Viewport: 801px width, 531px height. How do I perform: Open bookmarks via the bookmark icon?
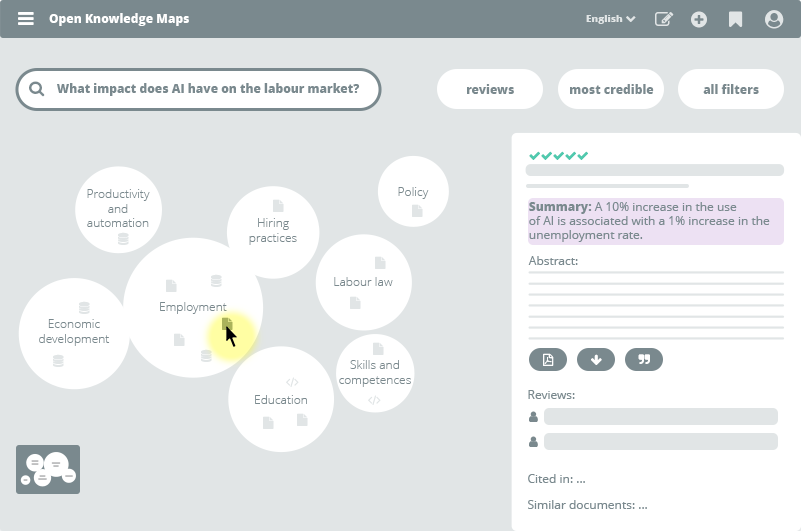click(736, 19)
